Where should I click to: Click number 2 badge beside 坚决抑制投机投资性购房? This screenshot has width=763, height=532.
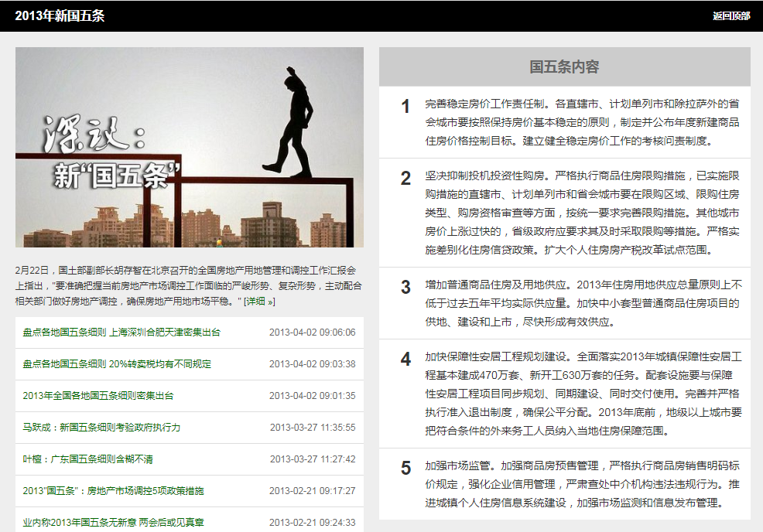(405, 179)
